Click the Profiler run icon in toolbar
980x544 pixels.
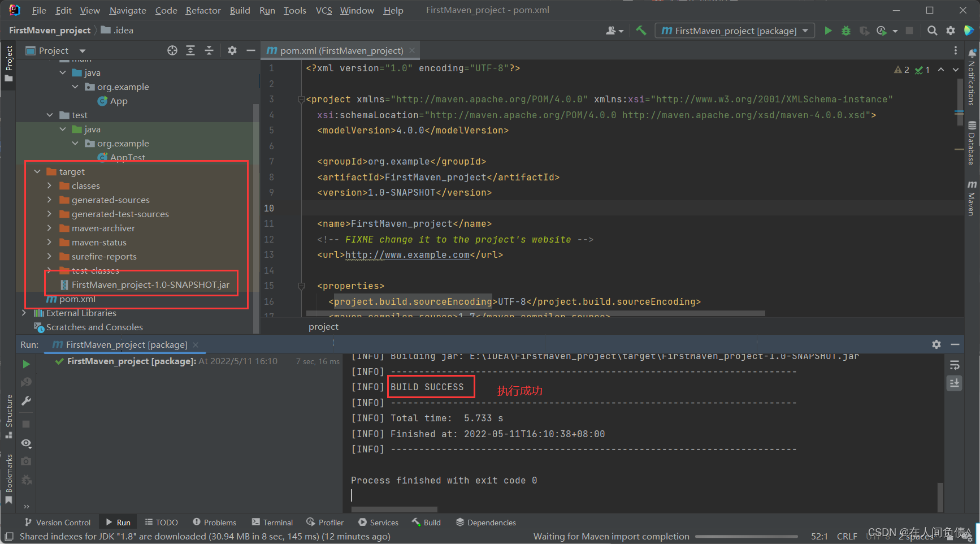point(882,31)
